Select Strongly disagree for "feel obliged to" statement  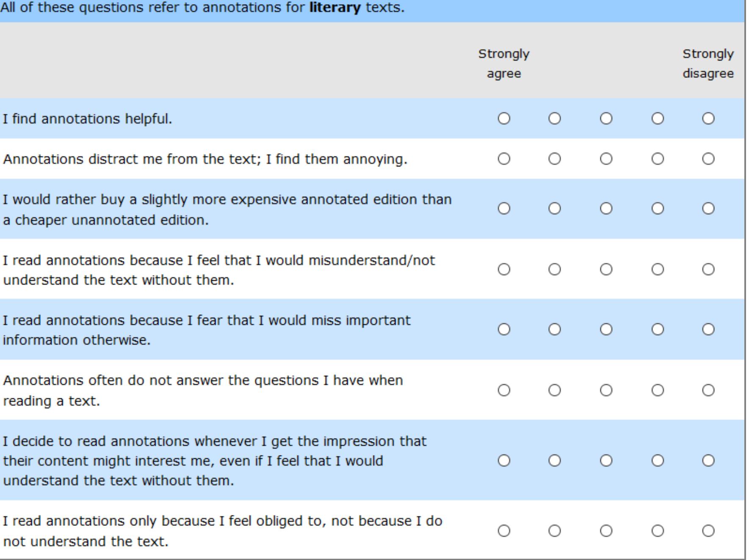[708, 530]
